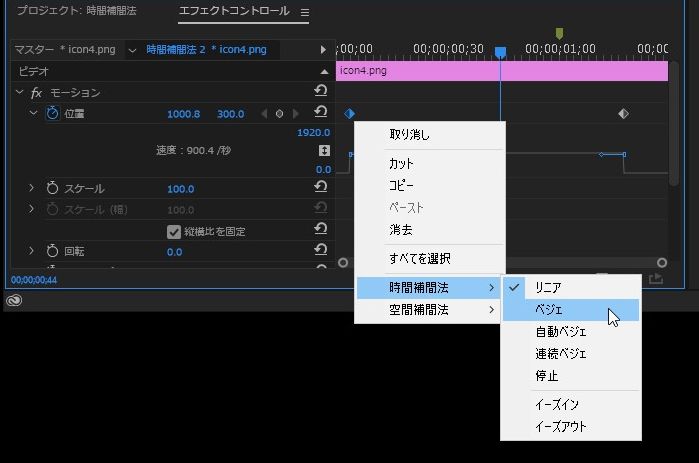Click the Rotation (回転) stopwatch icon
This screenshot has height=463, width=699.
(52, 251)
